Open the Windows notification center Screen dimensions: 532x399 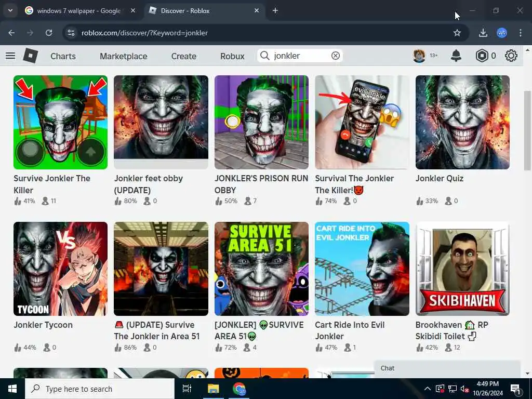tap(515, 389)
